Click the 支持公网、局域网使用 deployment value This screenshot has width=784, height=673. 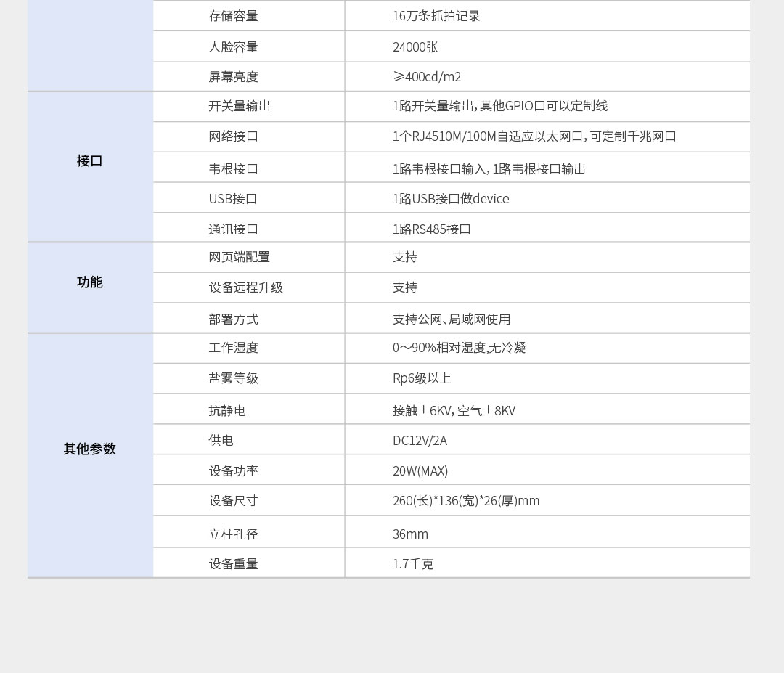452,319
